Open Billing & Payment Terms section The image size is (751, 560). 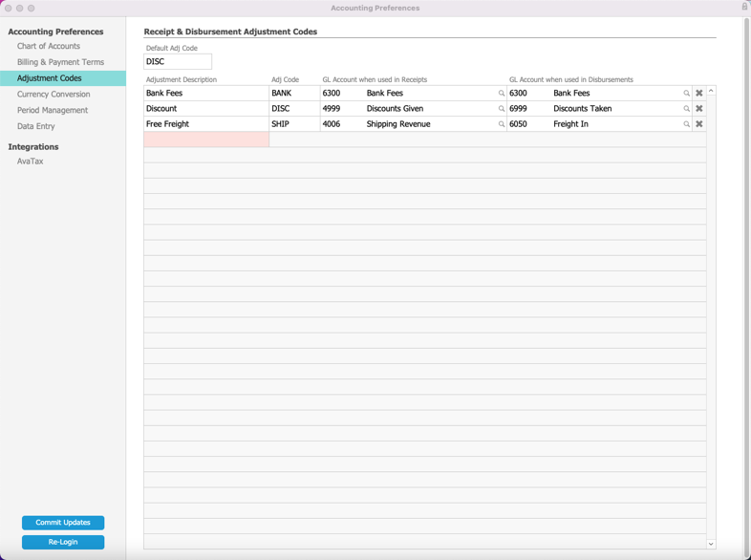[x=60, y=62]
